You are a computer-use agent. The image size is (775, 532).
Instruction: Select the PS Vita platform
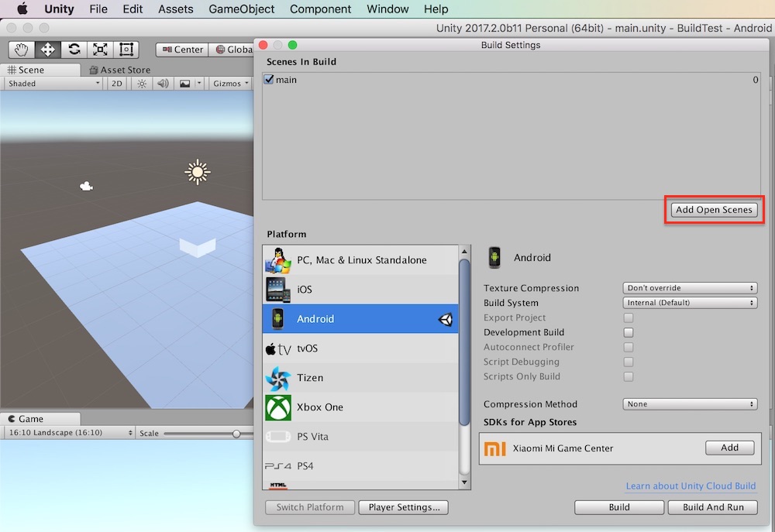[x=360, y=437]
